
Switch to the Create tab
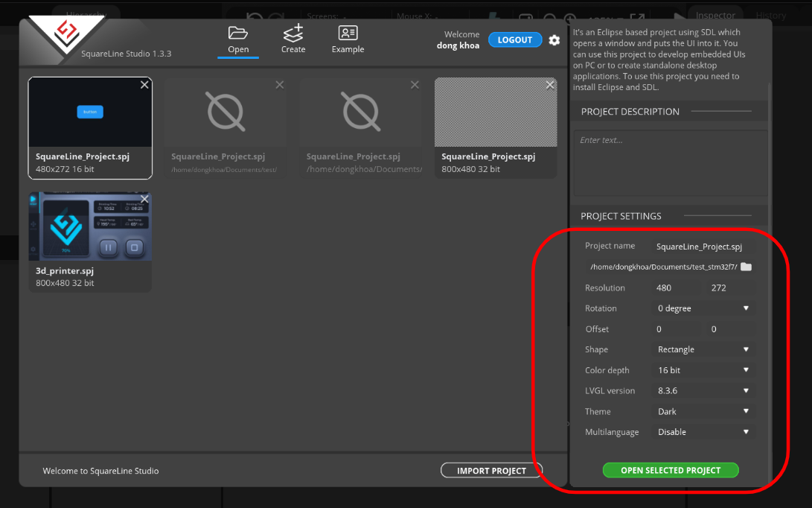293,39
